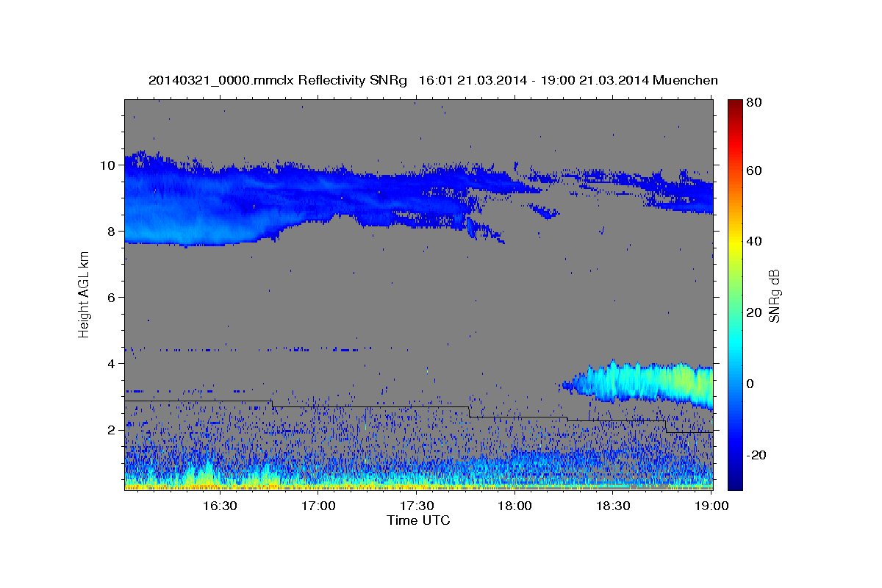This screenshot has width=882, height=588.
Task: Click the height tick label 2
Action: (112, 430)
